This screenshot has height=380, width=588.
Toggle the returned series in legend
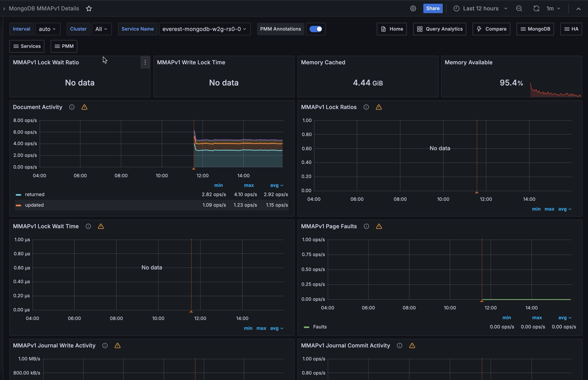[35, 195]
